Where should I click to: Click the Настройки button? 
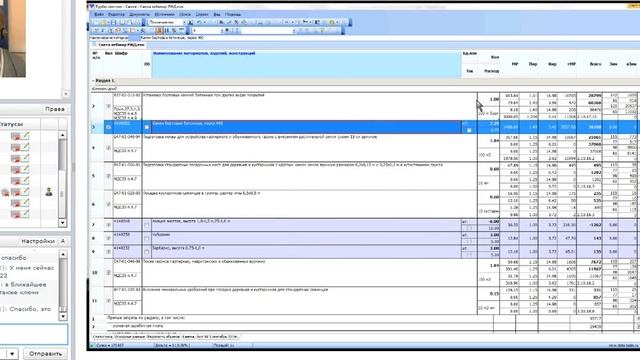click(x=38, y=241)
